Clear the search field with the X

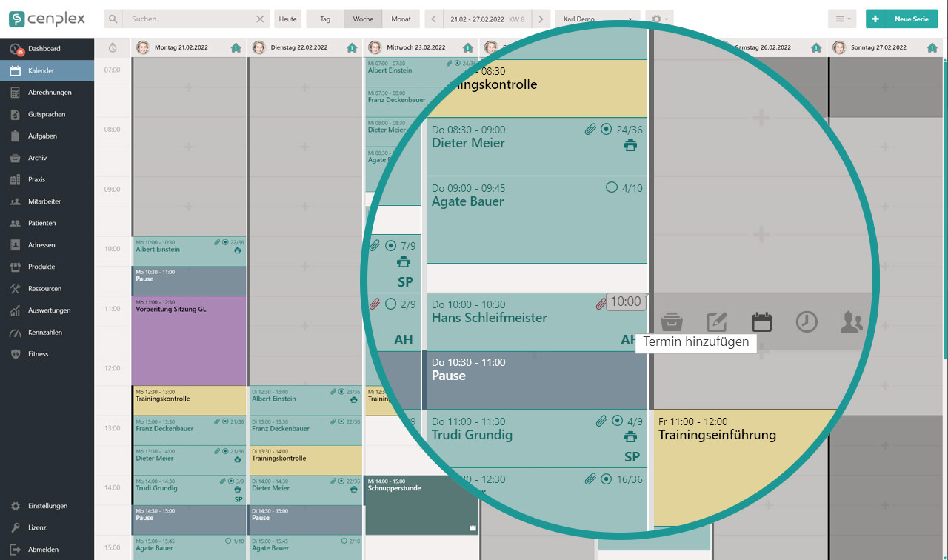point(260,19)
